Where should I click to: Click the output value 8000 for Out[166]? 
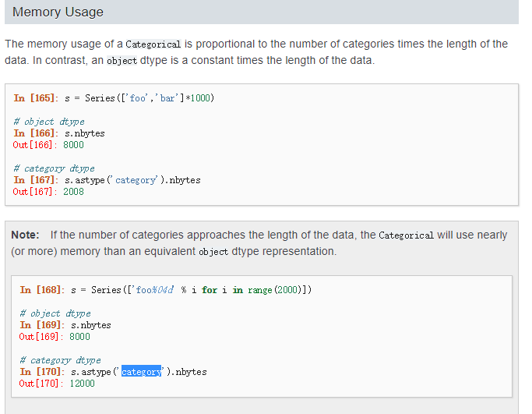(73, 145)
